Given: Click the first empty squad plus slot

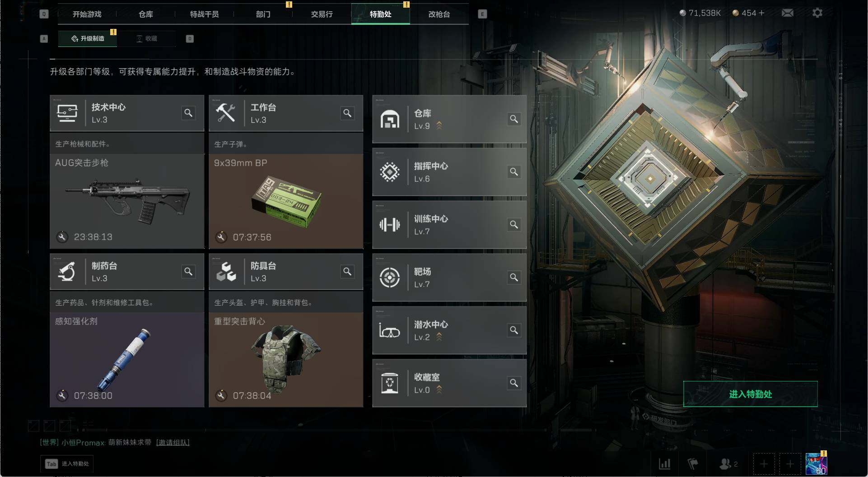Looking at the screenshot, I should click(x=764, y=463).
